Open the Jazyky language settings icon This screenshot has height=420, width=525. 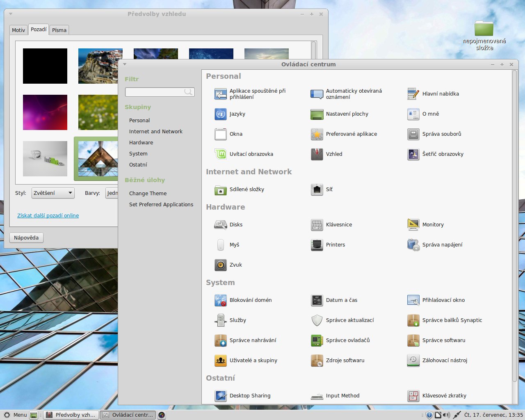click(x=221, y=114)
